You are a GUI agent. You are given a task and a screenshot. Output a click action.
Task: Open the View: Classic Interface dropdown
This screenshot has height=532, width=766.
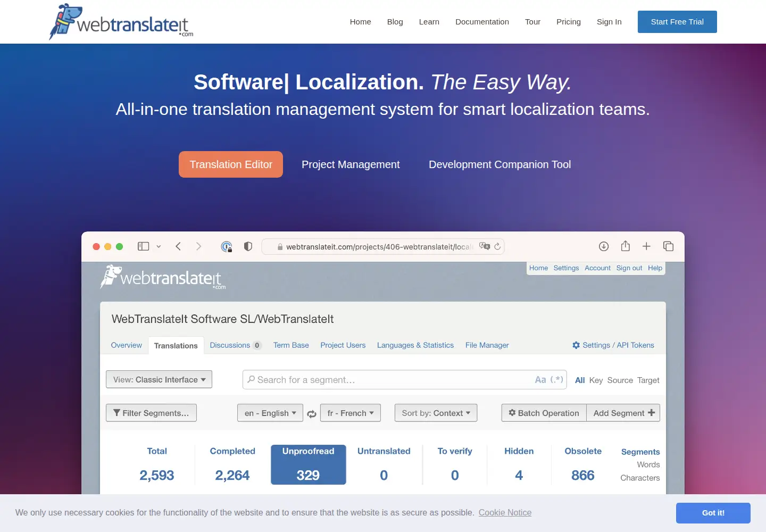tap(159, 379)
